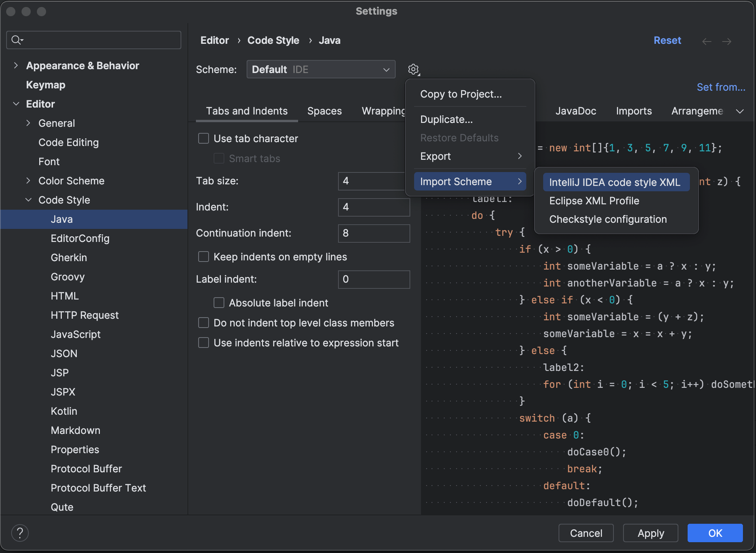
Task: Switch to the Arrangement tab
Action: tap(697, 111)
